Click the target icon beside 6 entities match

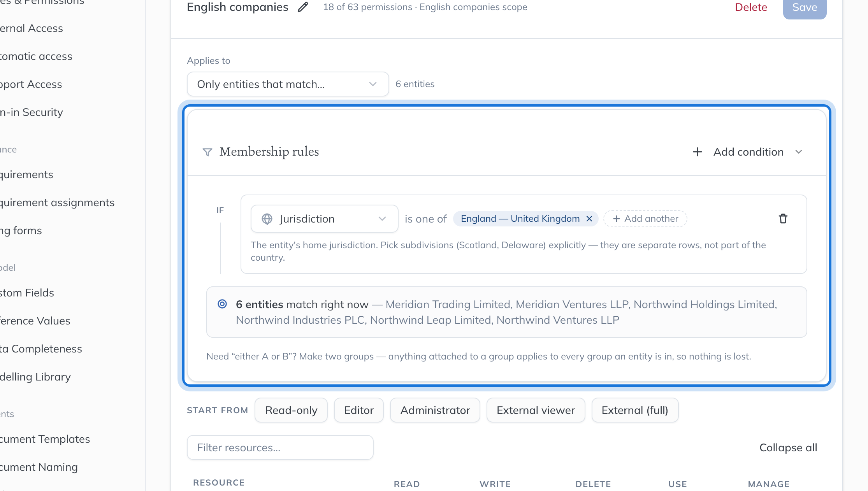pyautogui.click(x=222, y=304)
